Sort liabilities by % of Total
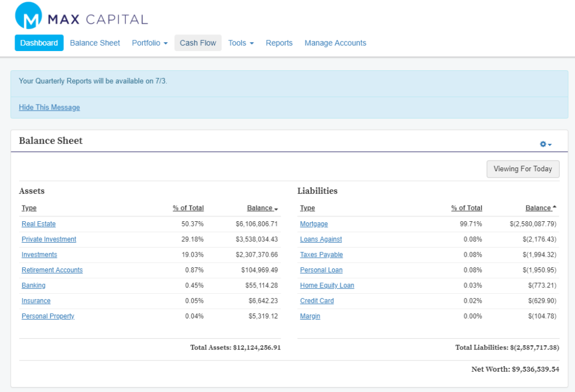Viewport: 575px width, 392px height. (466, 208)
